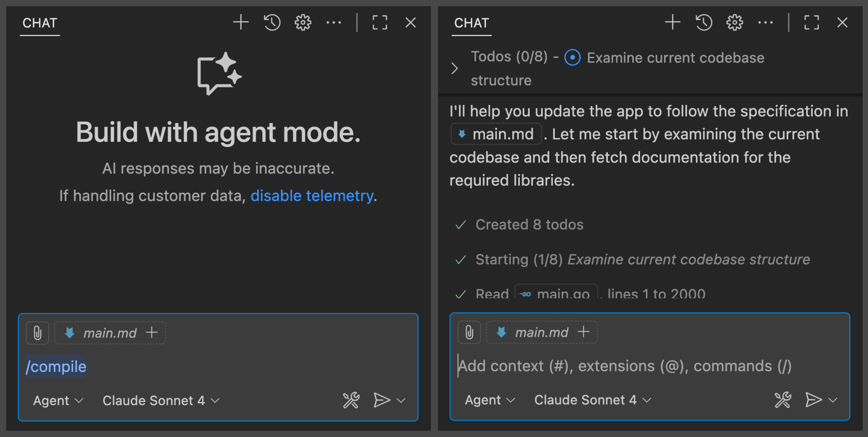The image size is (868, 437).
Task: Maximize the chat panel view
Action: (x=380, y=23)
